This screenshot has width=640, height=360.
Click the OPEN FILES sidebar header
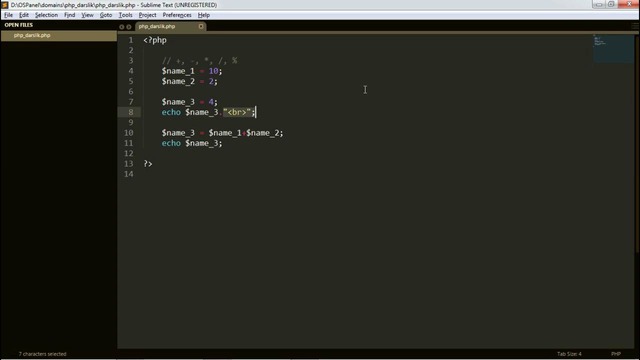(x=19, y=25)
